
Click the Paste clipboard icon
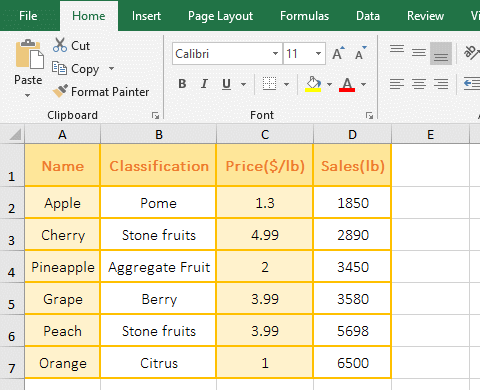[x=29, y=54]
